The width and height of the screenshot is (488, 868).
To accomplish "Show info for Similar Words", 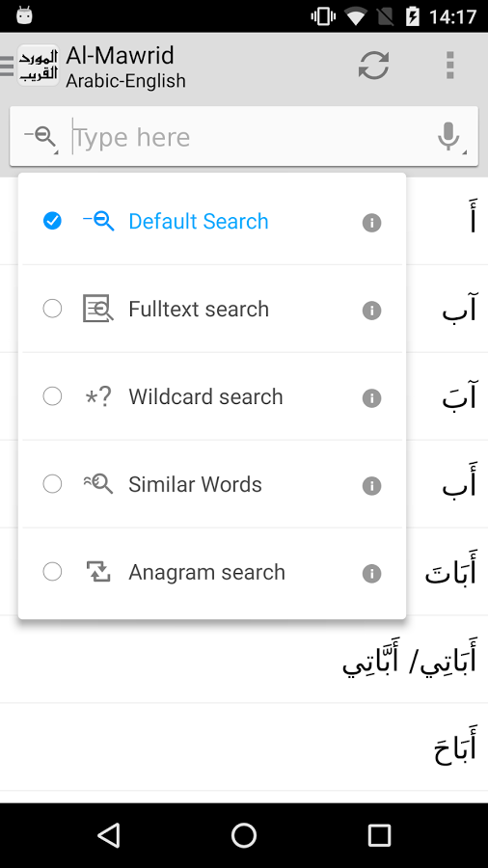I will point(372,485).
